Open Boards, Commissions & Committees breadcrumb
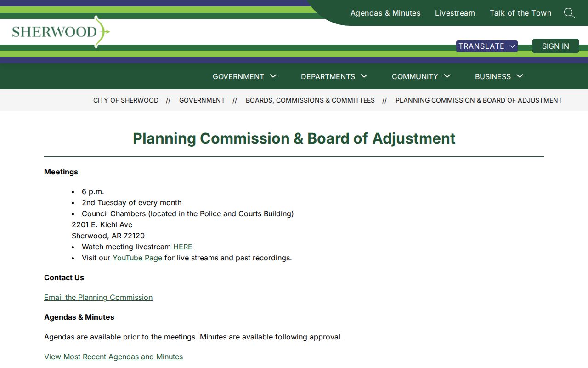 click(x=310, y=100)
